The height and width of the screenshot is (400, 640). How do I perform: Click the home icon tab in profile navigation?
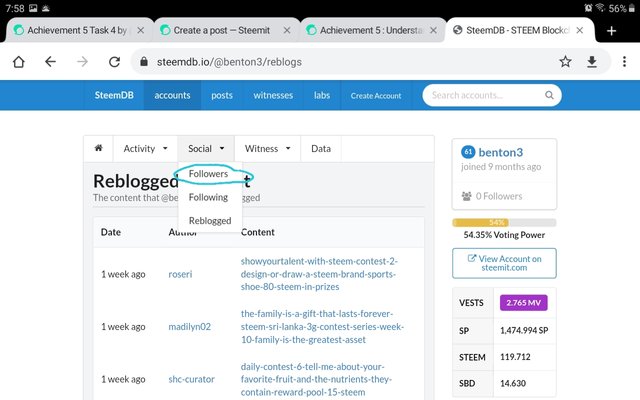click(98, 149)
